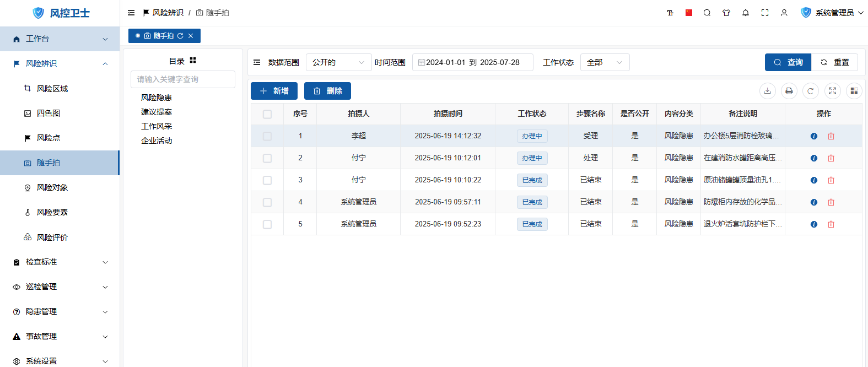Screen dimensions: 868x367
Task: Open the 工作状态 dropdown showing 全部
Action: (x=605, y=62)
